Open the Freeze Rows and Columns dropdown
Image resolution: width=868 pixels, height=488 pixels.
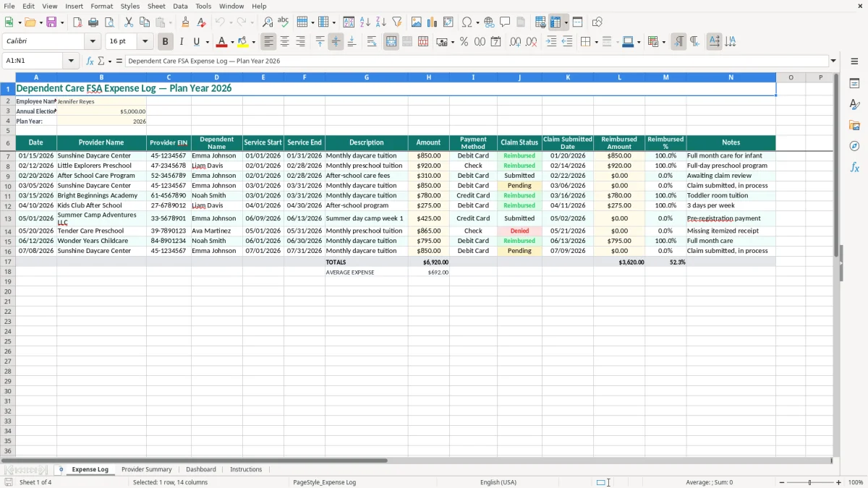(x=566, y=22)
